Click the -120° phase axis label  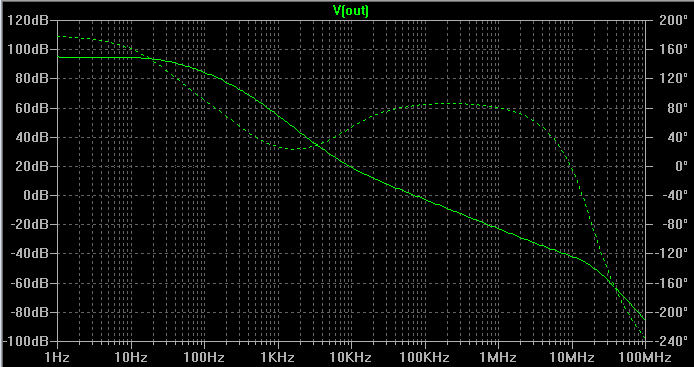coord(671,254)
